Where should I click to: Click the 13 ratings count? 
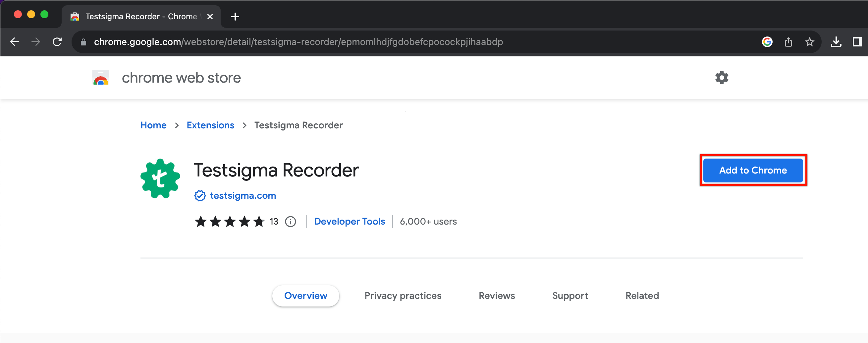[274, 222]
